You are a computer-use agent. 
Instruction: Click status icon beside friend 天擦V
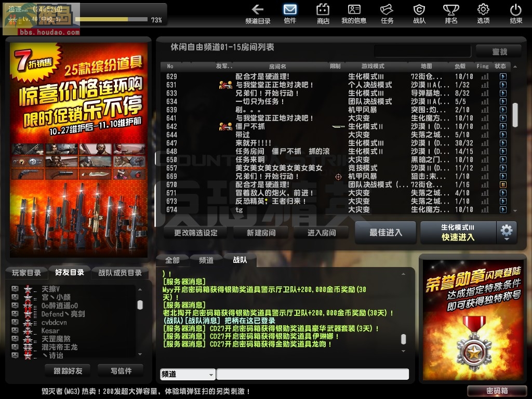(x=15, y=289)
